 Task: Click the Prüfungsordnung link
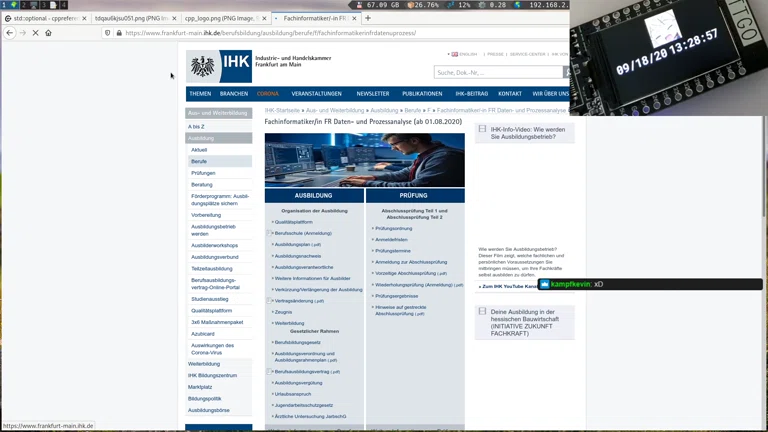coord(393,228)
